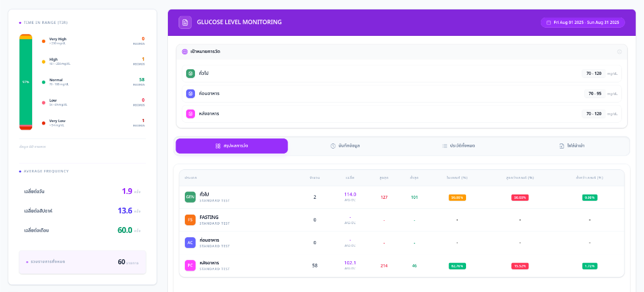Click the pink PC badge
644x292 pixels.
point(190,266)
